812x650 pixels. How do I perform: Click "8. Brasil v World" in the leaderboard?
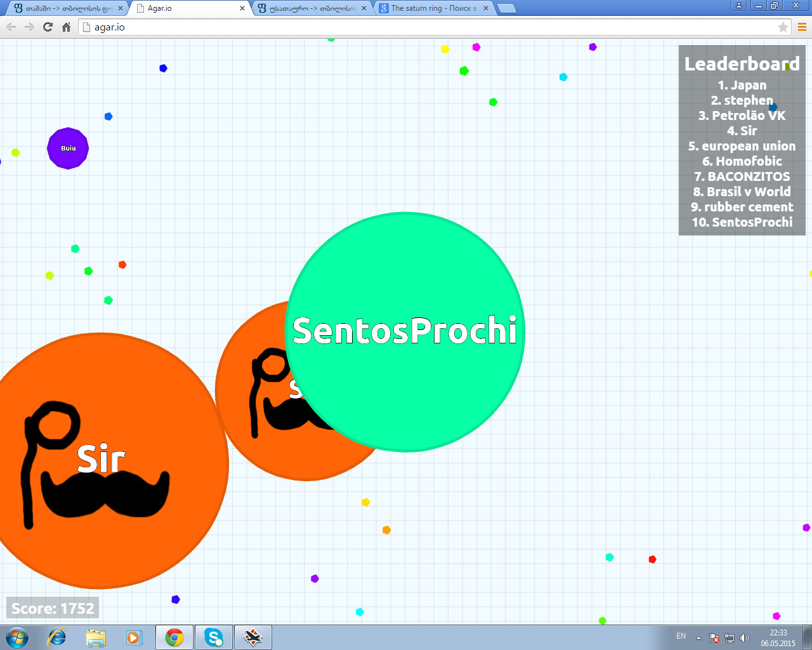coord(742,192)
